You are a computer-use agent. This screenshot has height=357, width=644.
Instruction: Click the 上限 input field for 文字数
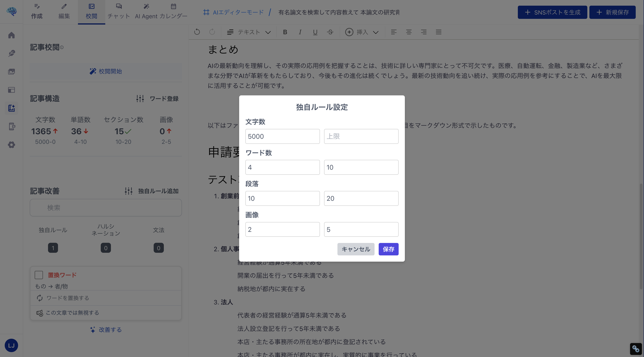[361, 136]
